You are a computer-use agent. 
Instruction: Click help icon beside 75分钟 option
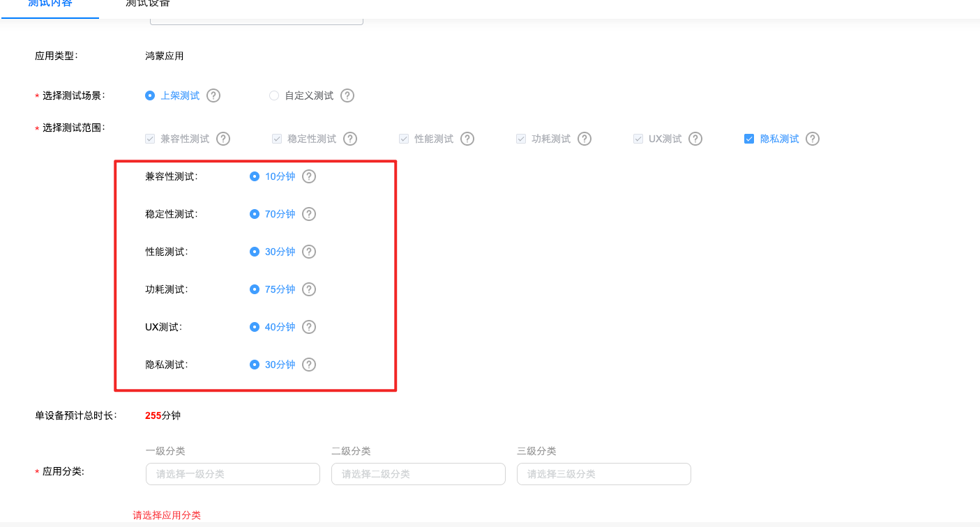309,289
